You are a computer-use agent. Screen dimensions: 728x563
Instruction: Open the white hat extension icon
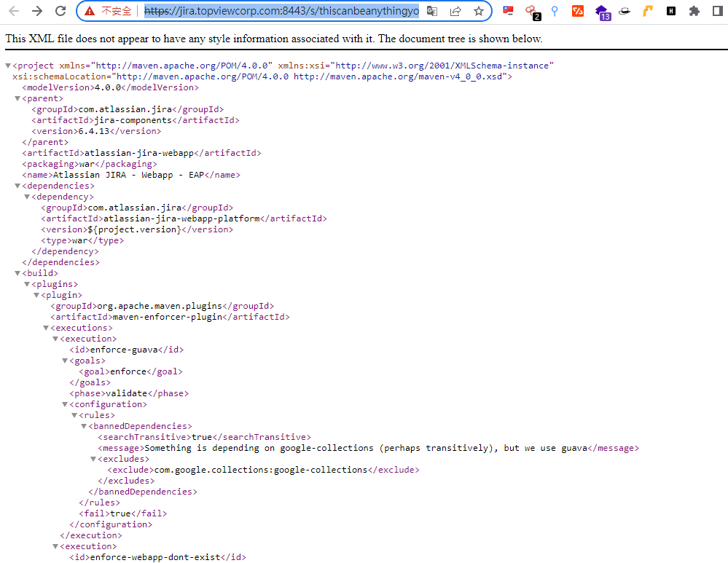625,11
